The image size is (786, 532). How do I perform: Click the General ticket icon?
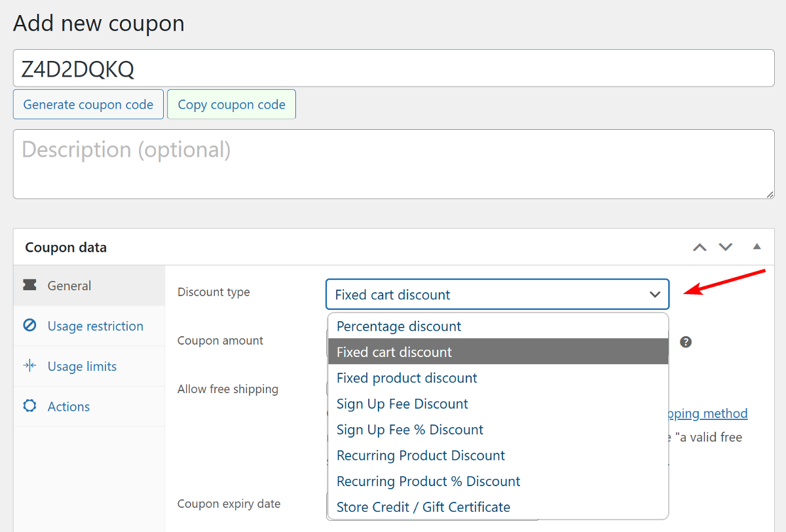[29, 285]
